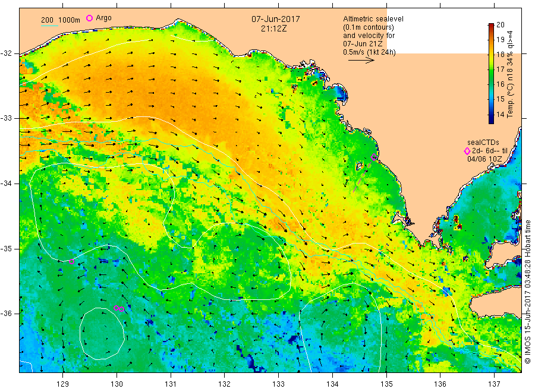The height and width of the screenshot is (392, 535).
Task: Click the '14' color bar value
Action: (500, 114)
